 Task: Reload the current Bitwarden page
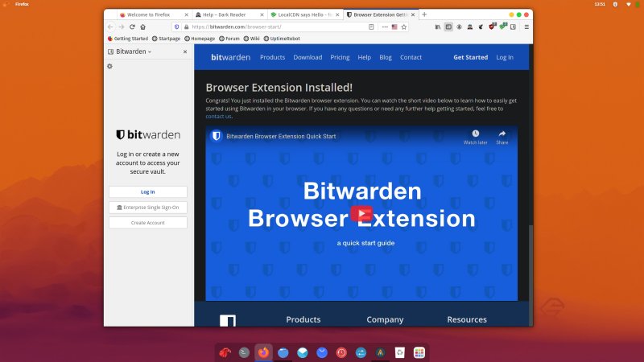[x=132, y=27]
